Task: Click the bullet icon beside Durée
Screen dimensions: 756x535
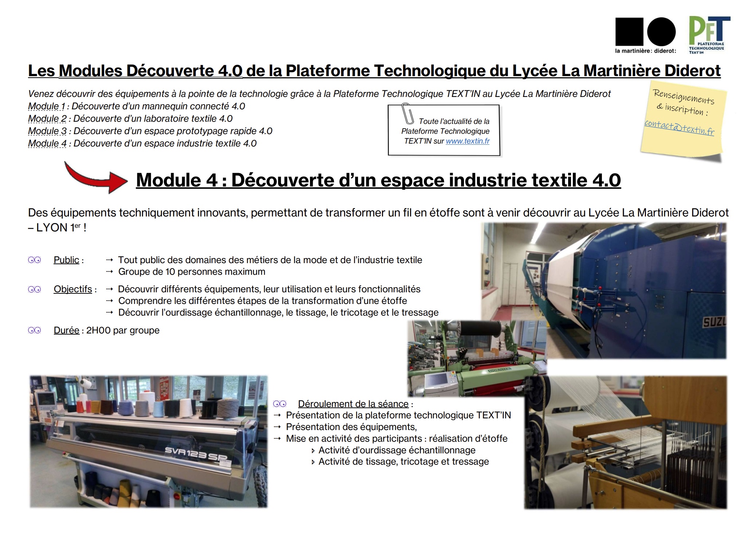Action: [x=35, y=330]
